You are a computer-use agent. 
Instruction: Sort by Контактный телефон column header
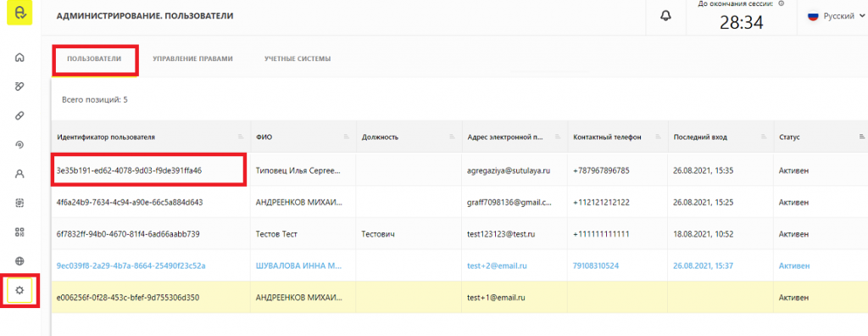pos(607,137)
